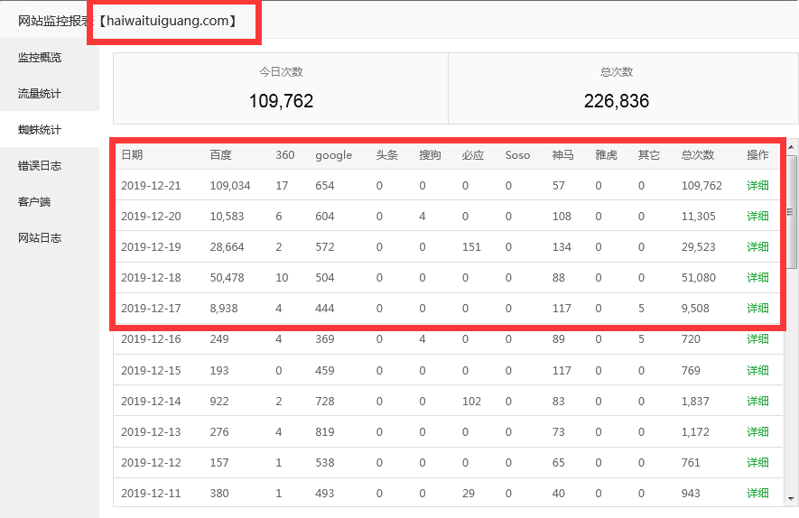Viewport: 799px width, 518px height.
Task: Click the table scrollbar down arrow
Action: click(791, 499)
